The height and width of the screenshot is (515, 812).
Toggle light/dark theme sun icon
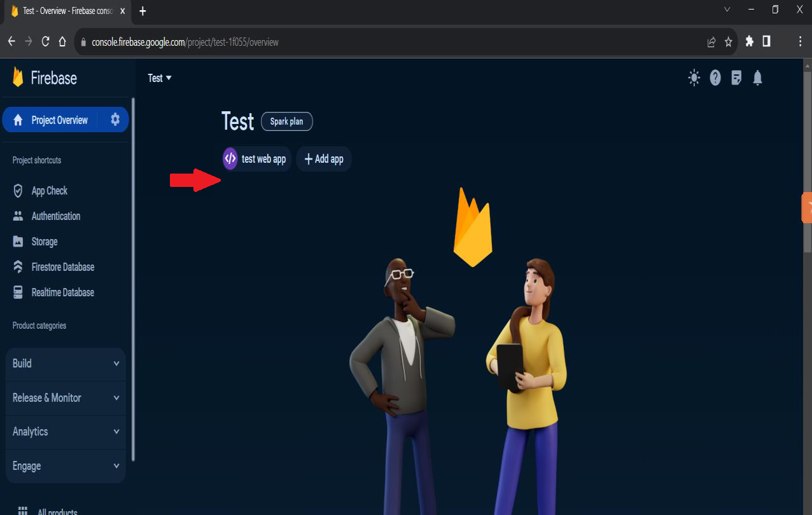tap(694, 78)
